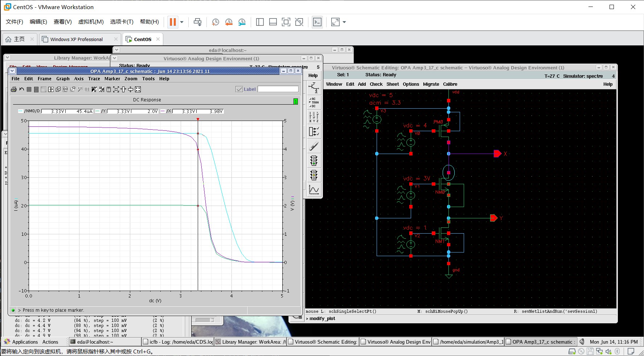Viewport: 644px width, 356px height.
Task: Open the Applications menu on CentOS panel
Action: click(x=25, y=342)
